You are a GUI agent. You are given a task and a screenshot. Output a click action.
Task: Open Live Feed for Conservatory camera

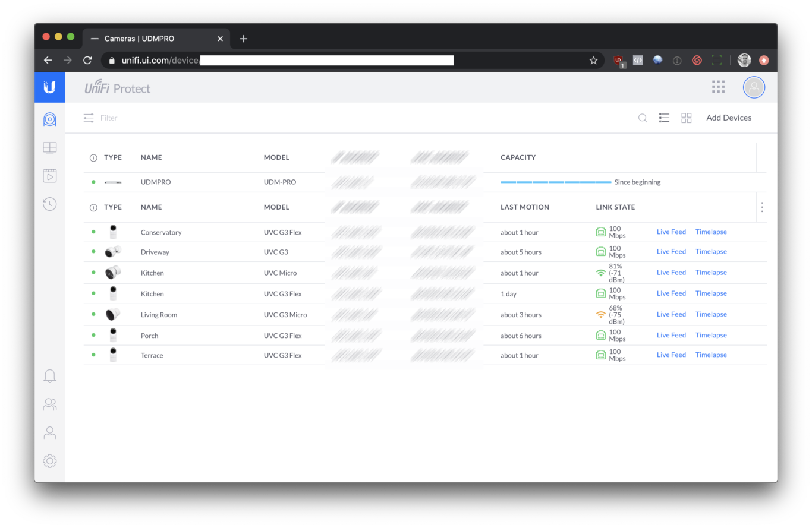click(x=671, y=232)
